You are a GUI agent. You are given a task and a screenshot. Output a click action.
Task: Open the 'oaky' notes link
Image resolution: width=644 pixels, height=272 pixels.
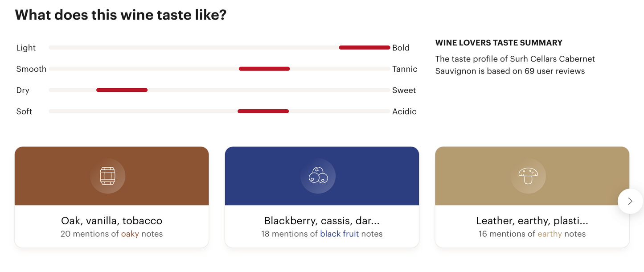pos(130,234)
